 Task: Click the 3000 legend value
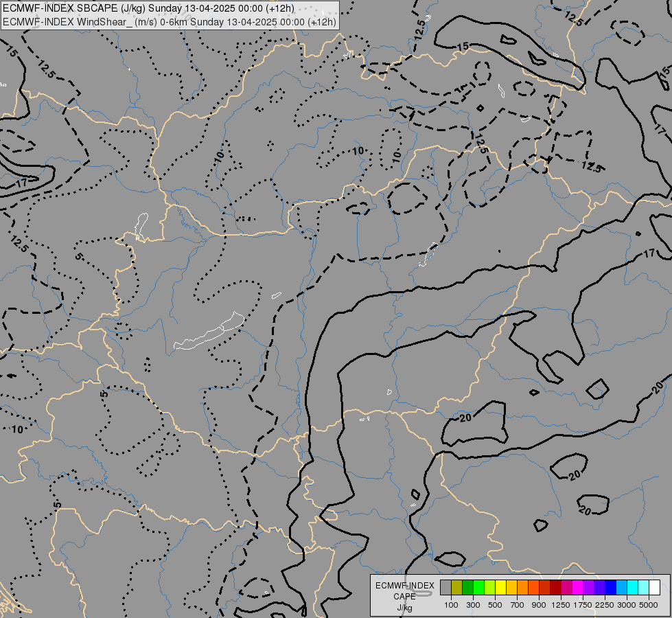(627, 605)
